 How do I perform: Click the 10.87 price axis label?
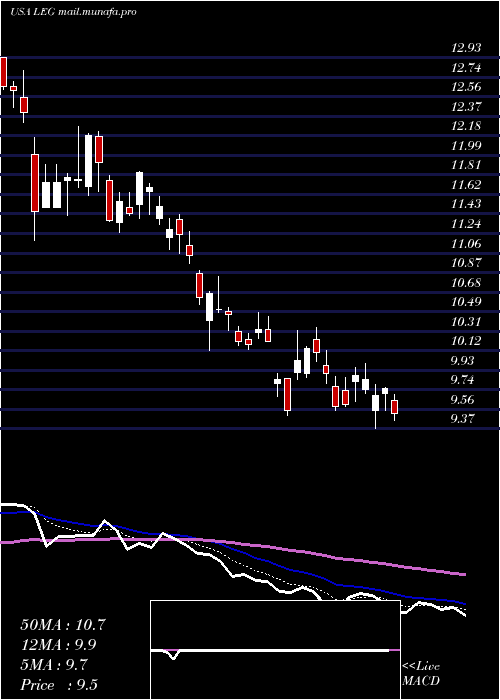(466, 262)
